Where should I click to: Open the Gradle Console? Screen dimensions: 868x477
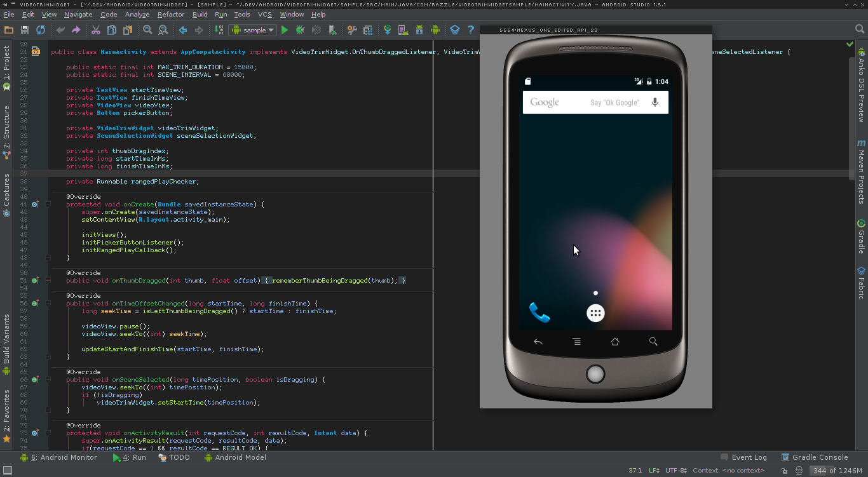[x=814, y=457]
